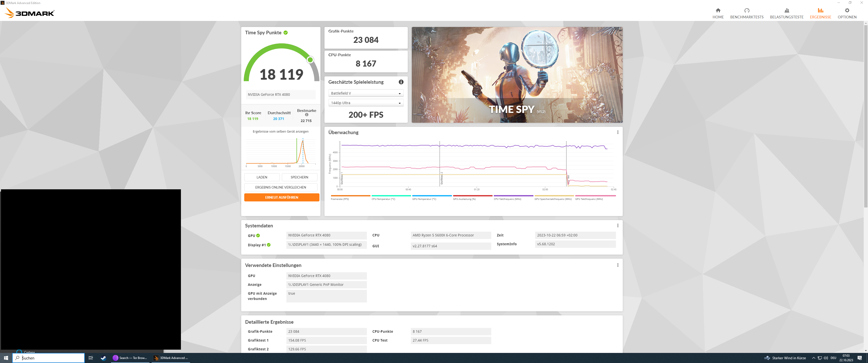Open the Home icon in navigation
The width and height of the screenshot is (868, 363).
pyautogui.click(x=718, y=10)
